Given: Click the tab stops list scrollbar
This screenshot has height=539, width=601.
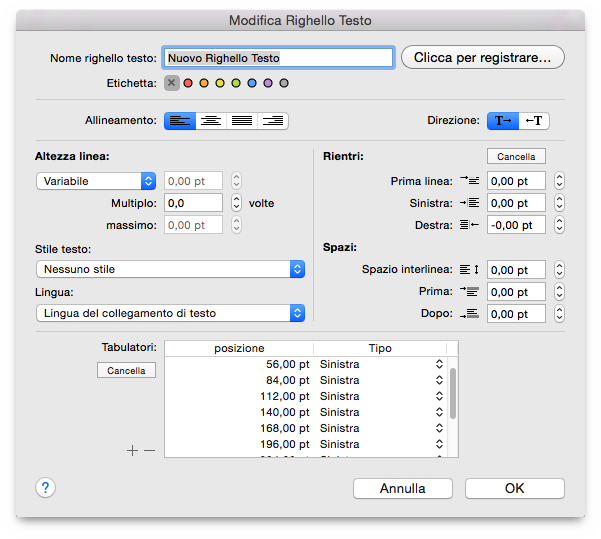Looking at the screenshot, I should (x=453, y=393).
